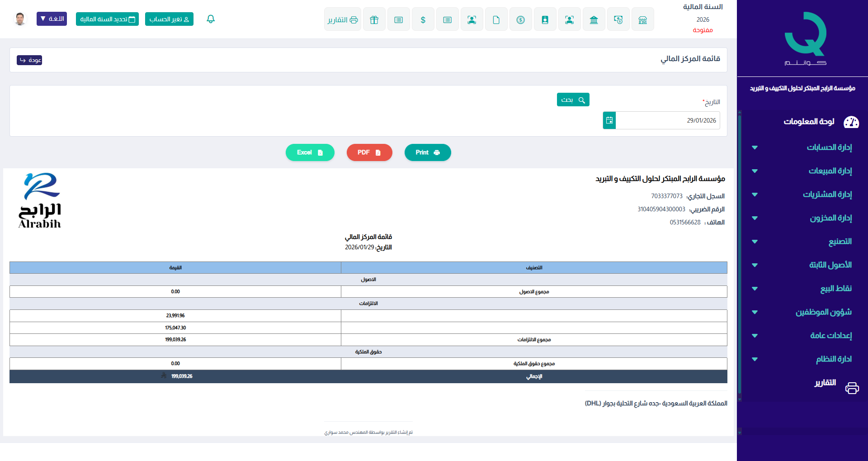868x461 pixels.
Task: Open the اللغة language dropdown
Action: click(x=52, y=19)
